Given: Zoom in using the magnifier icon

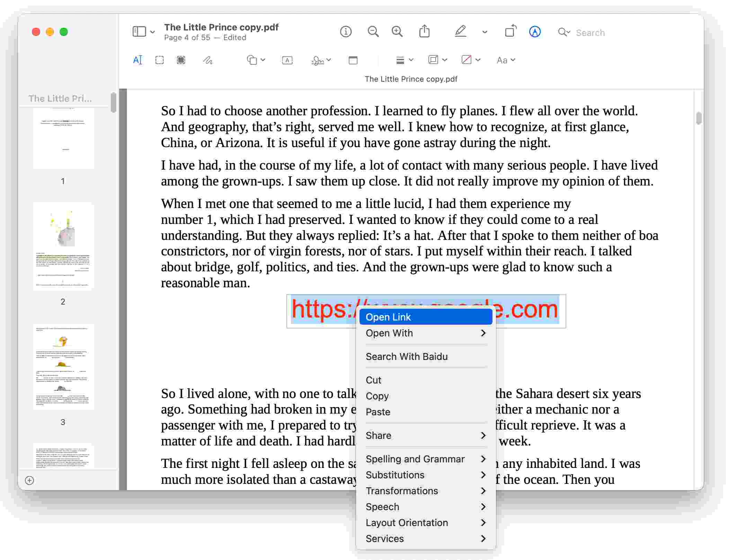Looking at the screenshot, I should [397, 31].
